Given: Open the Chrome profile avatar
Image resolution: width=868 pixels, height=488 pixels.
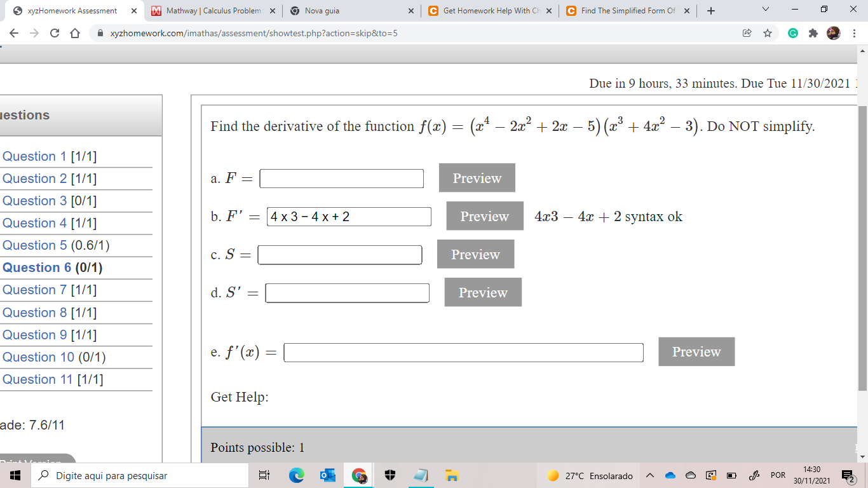Looking at the screenshot, I should (x=832, y=32).
